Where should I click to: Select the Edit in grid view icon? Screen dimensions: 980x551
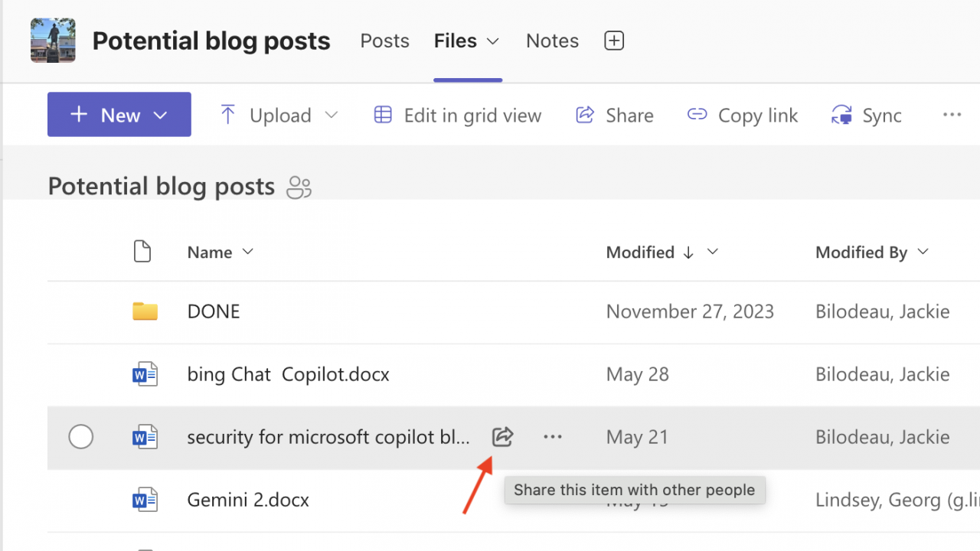383,114
